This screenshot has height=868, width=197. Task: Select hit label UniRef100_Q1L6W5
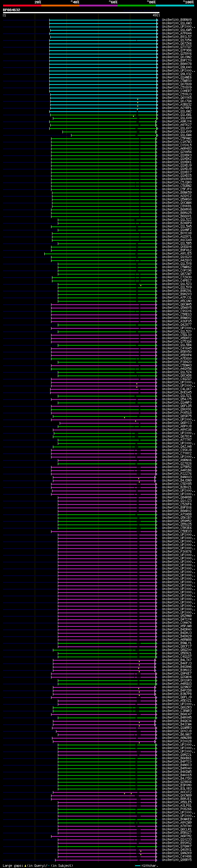(177, 30)
